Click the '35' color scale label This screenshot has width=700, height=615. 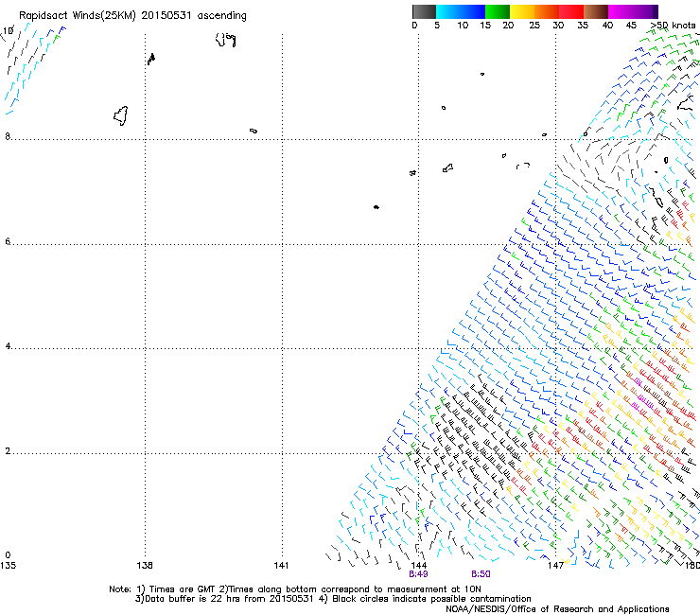point(583,26)
